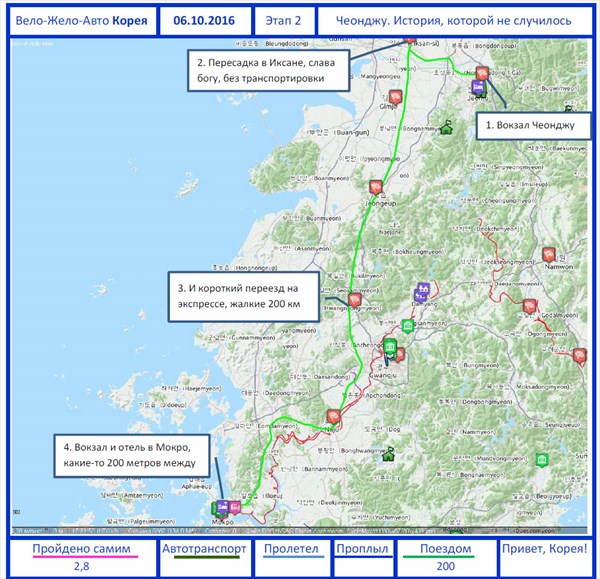Click the value 2,8 under Пройдено самим
The width and height of the screenshot is (600, 579).
tap(82, 566)
